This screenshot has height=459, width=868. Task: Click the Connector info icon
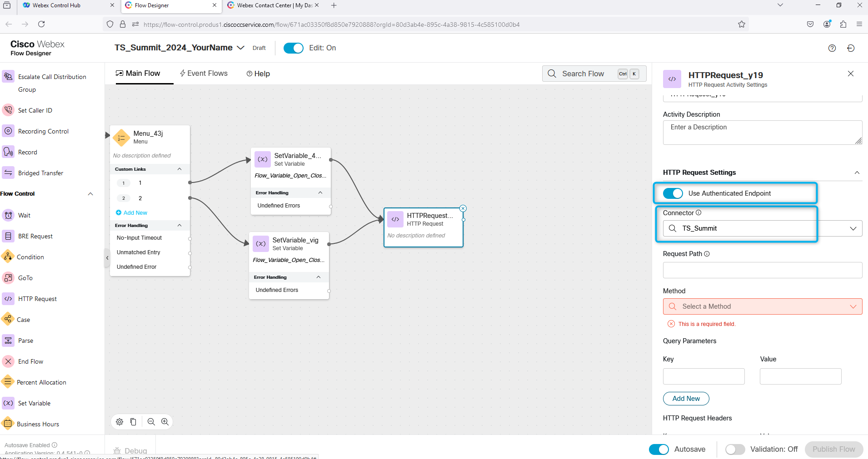tap(699, 212)
